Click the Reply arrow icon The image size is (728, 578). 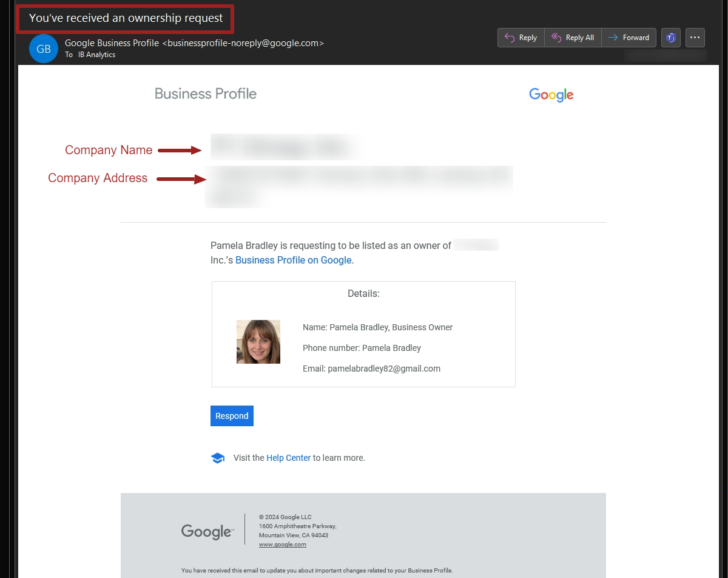pyautogui.click(x=510, y=37)
